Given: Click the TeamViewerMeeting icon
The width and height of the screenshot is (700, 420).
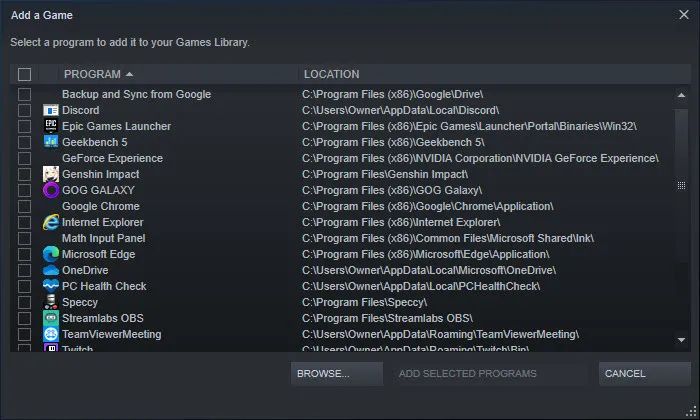Looking at the screenshot, I should pos(51,334).
